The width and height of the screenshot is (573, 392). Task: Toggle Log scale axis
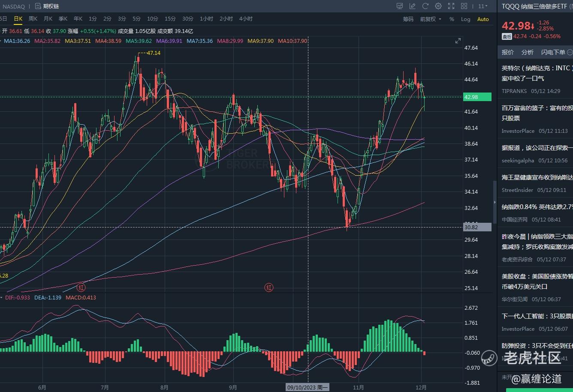[x=466, y=19]
